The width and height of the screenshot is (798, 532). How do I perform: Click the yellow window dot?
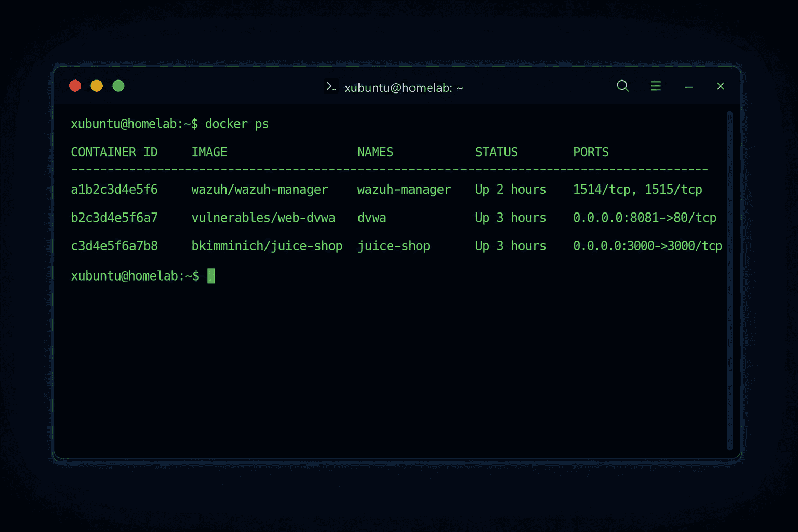97,86
